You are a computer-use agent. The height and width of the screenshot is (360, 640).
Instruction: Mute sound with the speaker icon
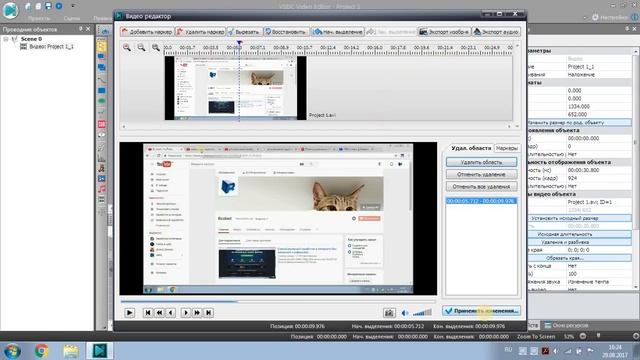pos(404,313)
